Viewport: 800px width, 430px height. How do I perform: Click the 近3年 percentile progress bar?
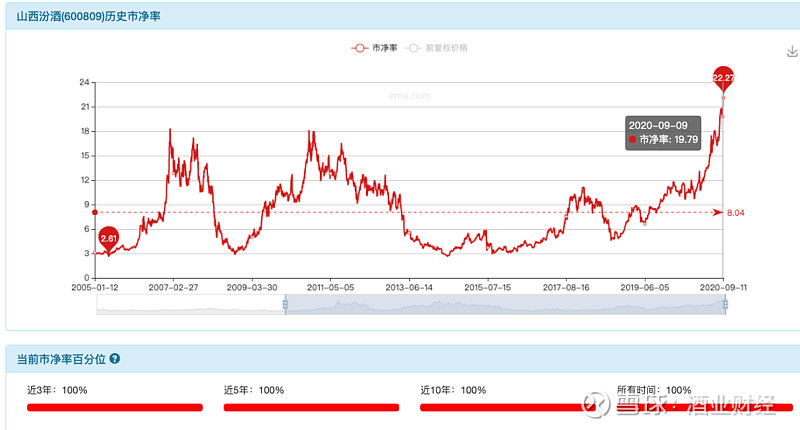(x=115, y=407)
